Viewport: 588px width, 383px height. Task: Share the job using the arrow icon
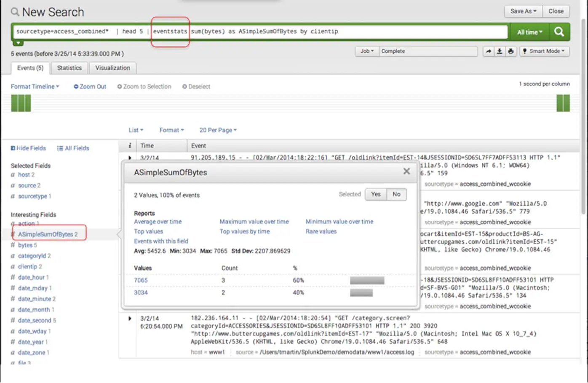489,51
